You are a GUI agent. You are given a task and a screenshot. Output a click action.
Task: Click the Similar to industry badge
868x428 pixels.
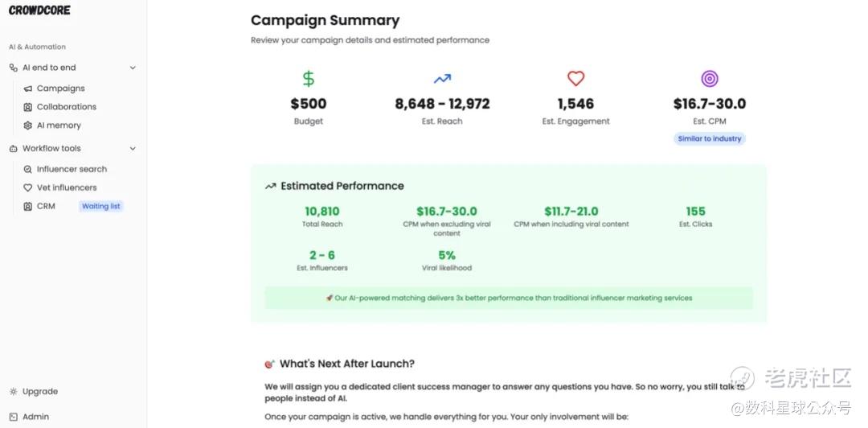pyautogui.click(x=709, y=138)
